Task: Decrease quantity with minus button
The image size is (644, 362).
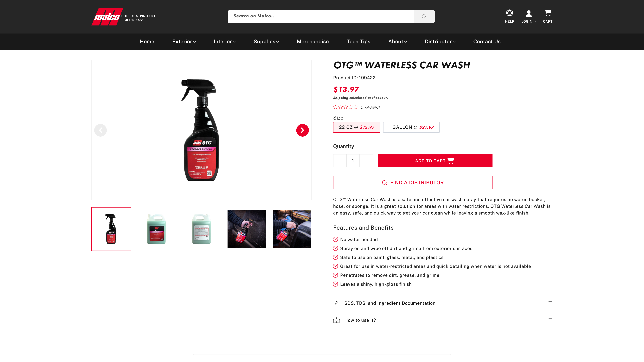Action: point(340,161)
